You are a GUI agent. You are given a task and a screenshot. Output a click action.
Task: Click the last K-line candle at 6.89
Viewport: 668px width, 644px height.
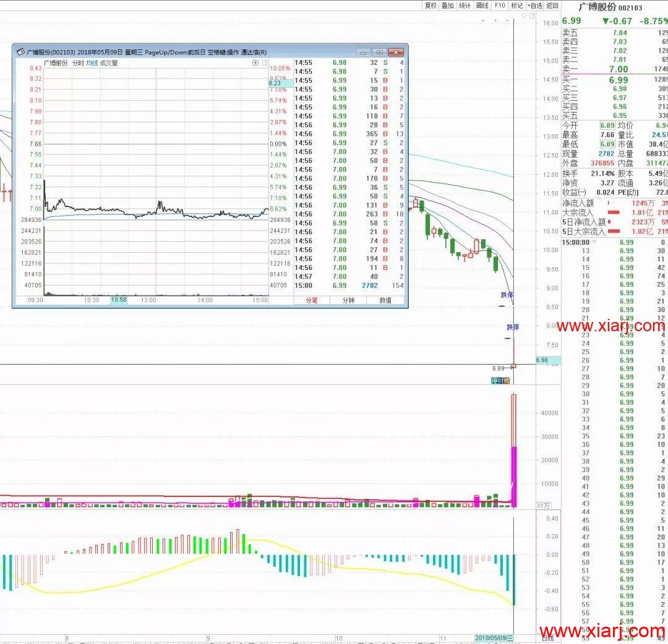coord(514,366)
